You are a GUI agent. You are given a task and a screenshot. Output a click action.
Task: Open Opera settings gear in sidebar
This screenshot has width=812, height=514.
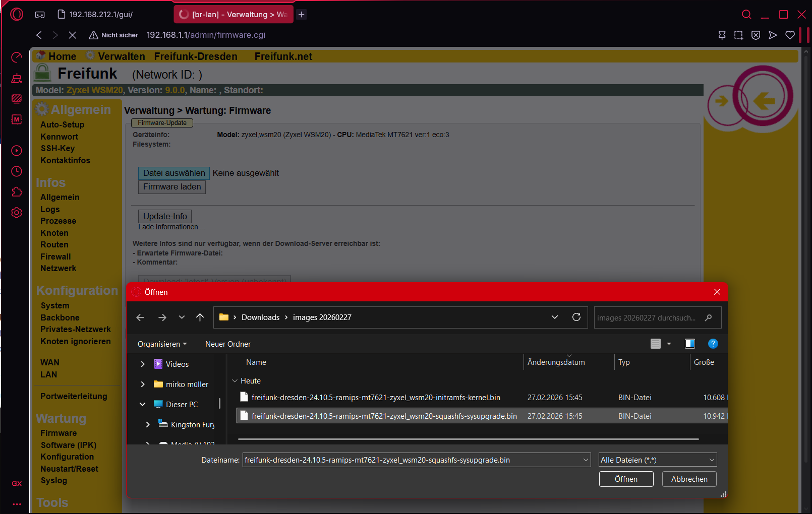coord(17,213)
